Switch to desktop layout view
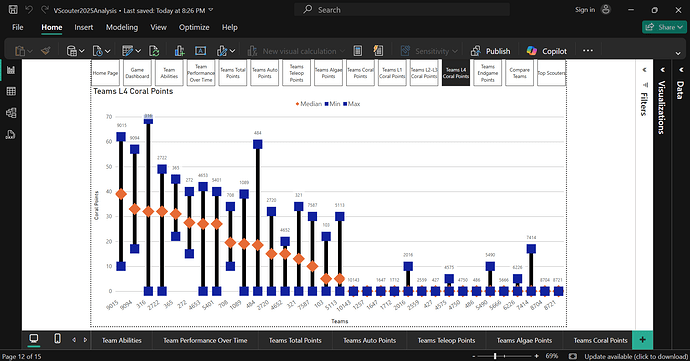Screen dimensions: 690x361 [x=33, y=339]
